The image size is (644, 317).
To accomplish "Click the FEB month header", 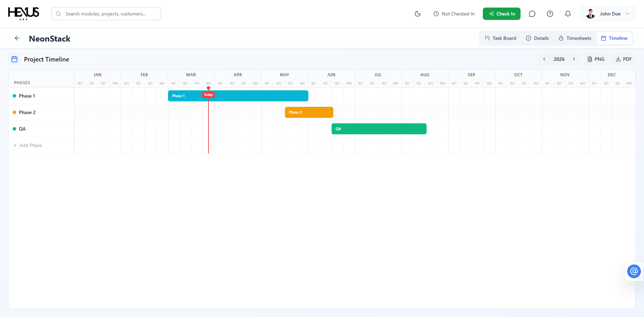I will [144, 75].
